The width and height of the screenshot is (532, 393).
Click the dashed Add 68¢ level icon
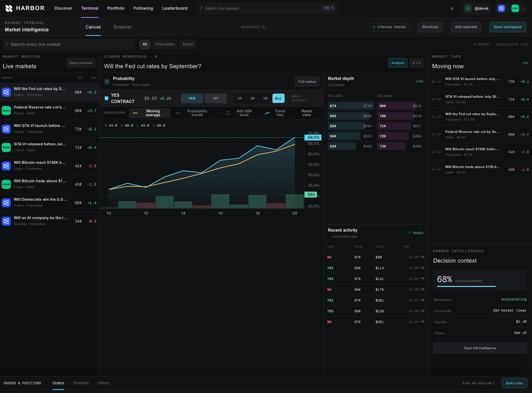[228, 113]
